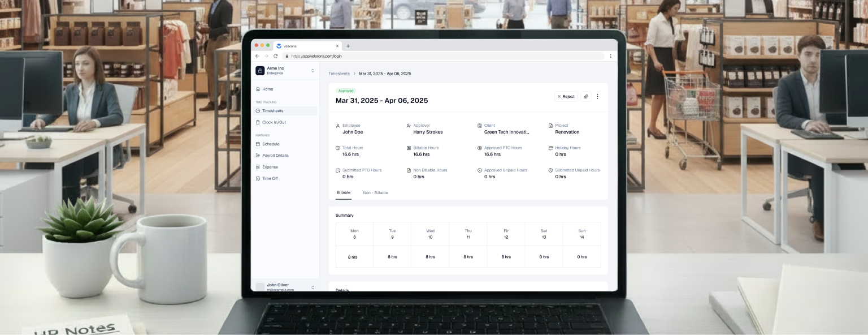The image size is (868, 335).
Task: Click the Clock In/Out icon
Action: point(258,122)
